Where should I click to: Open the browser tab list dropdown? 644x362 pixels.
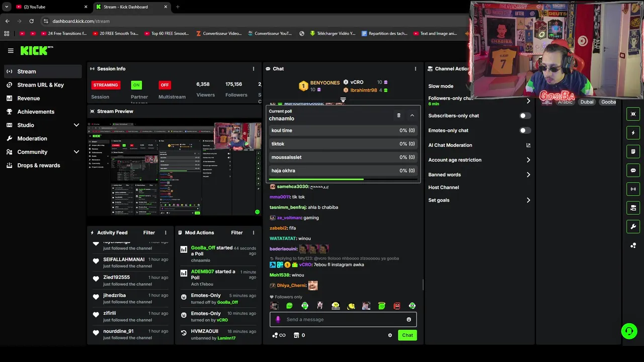coord(7,7)
